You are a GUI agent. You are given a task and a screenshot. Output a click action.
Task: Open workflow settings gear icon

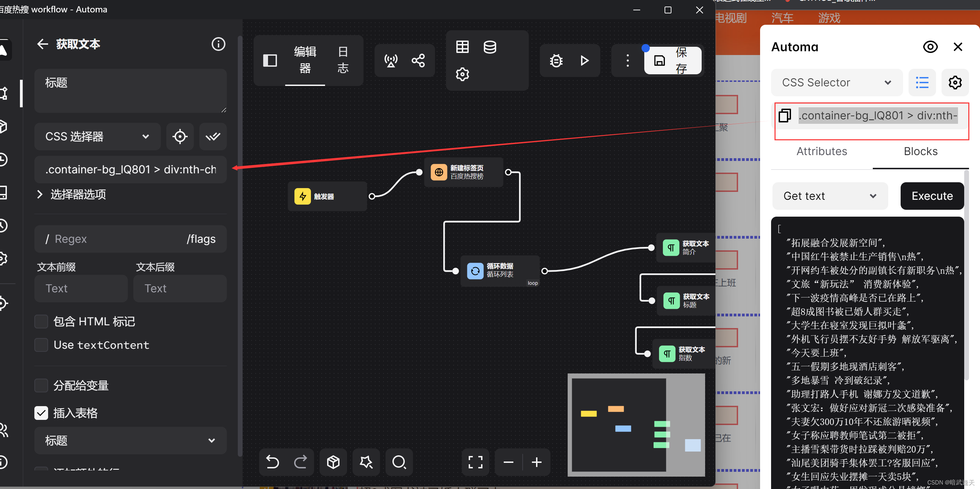click(x=462, y=74)
